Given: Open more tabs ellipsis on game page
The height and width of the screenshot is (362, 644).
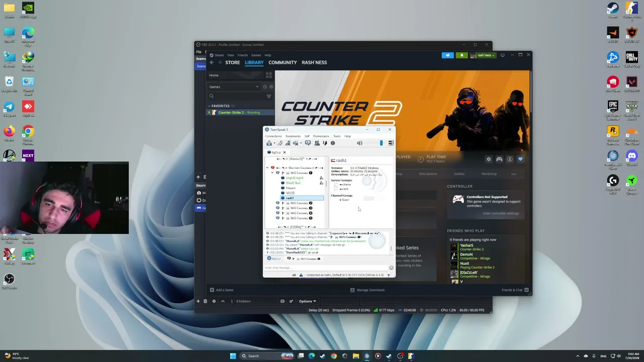Looking at the screenshot, I should tap(514, 174).
